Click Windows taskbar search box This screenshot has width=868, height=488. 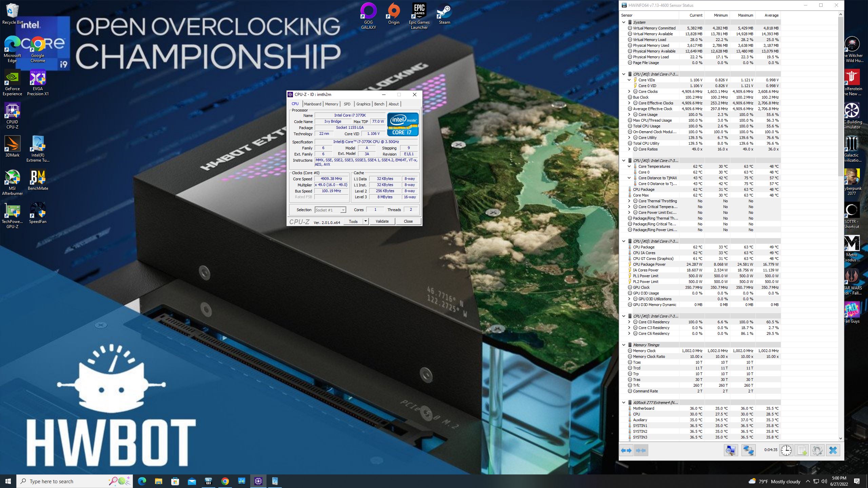pyautogui.click(x=75, y=481)
